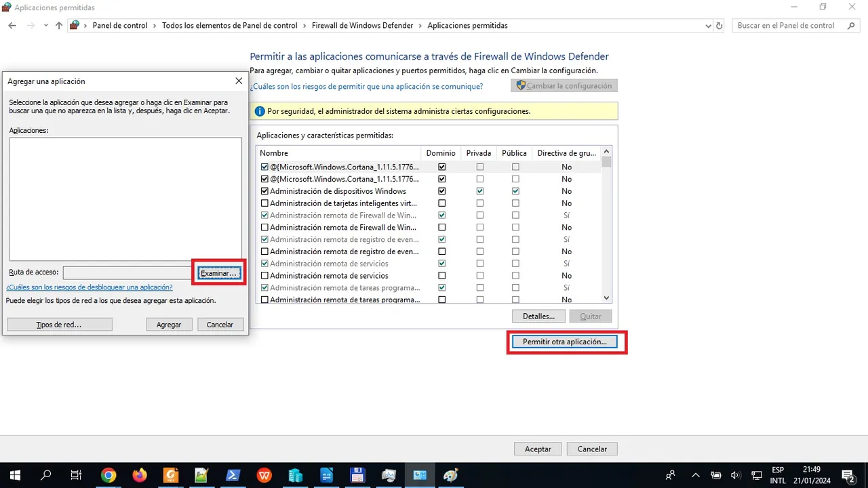Expand breadcrumb arrow before Panel de control

pos(86,26)
